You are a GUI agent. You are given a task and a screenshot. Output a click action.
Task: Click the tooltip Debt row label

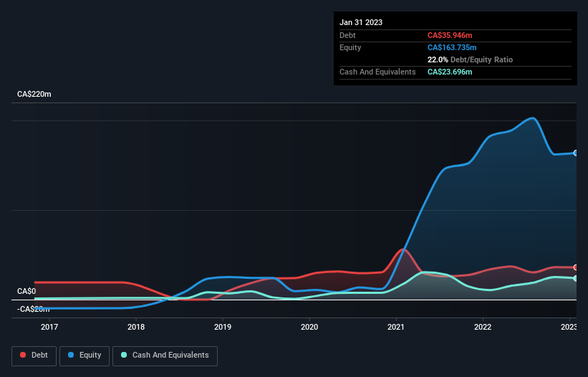click(347, 35)
